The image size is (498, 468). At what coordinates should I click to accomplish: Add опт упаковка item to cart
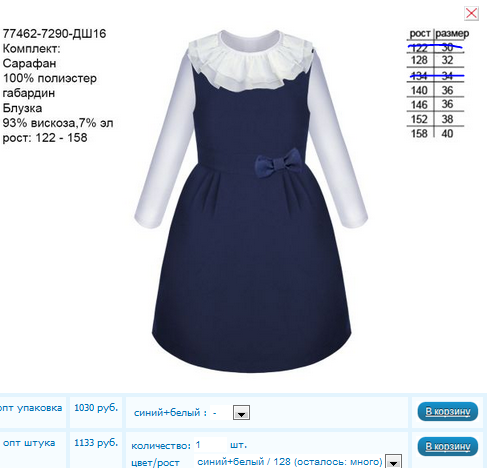point(448,412)
